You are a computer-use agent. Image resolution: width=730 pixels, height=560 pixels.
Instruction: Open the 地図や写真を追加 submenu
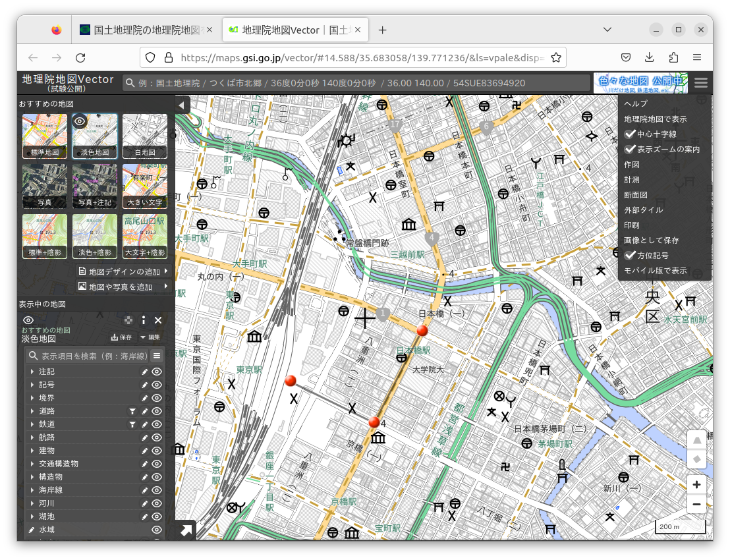[123, 287]
